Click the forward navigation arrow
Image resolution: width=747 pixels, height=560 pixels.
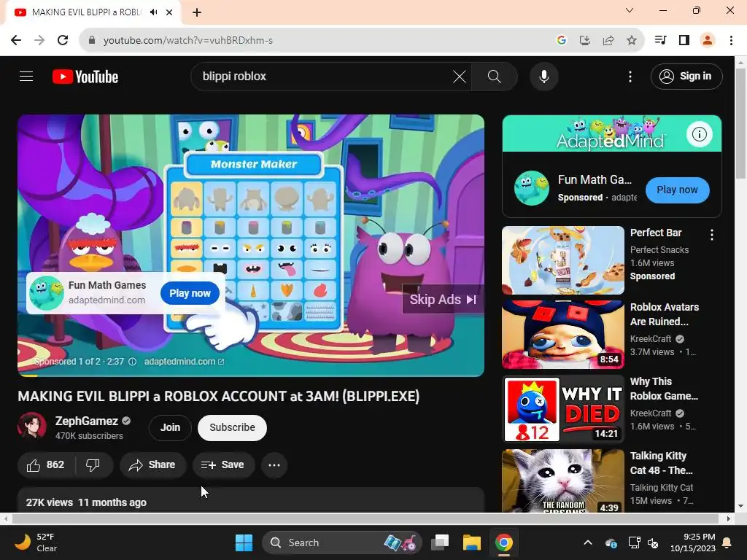[x=39, y=41]
